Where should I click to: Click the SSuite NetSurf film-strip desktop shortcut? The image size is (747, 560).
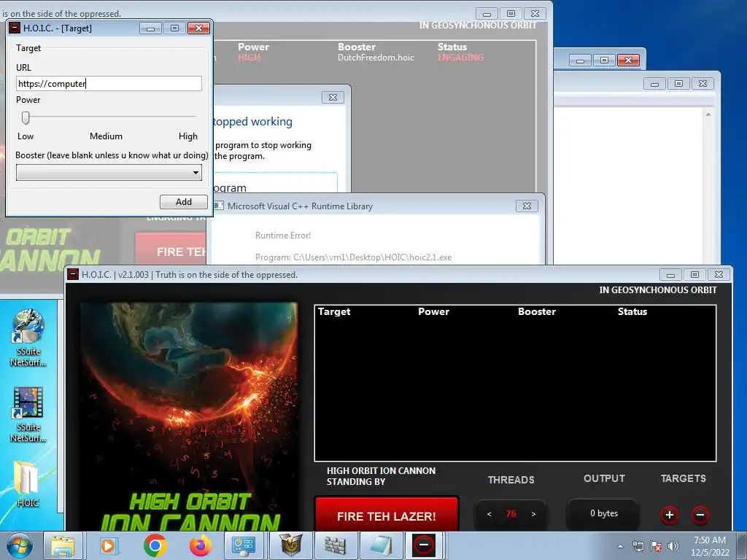[28, 414]
